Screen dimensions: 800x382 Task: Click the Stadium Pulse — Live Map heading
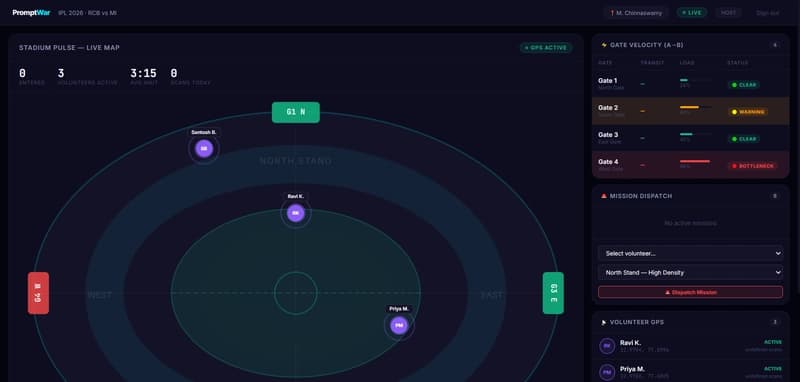pyautogui.click(x=69, y=47)
